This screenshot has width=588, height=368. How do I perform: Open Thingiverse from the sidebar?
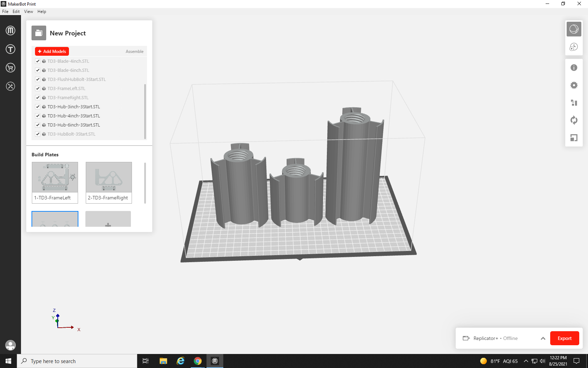click(10, 49)
